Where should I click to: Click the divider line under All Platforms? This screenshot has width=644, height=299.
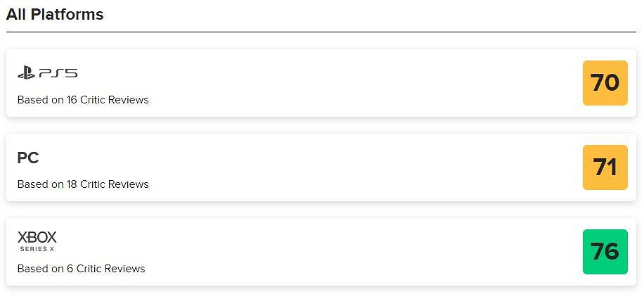tap(321, 32)
